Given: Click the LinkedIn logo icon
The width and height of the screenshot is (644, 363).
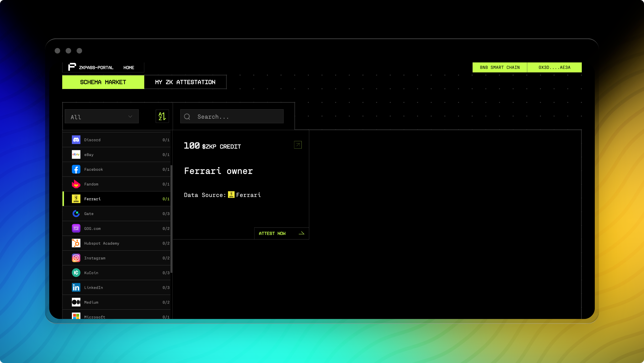Looking at the screenshot, I should tap(76, 287).
